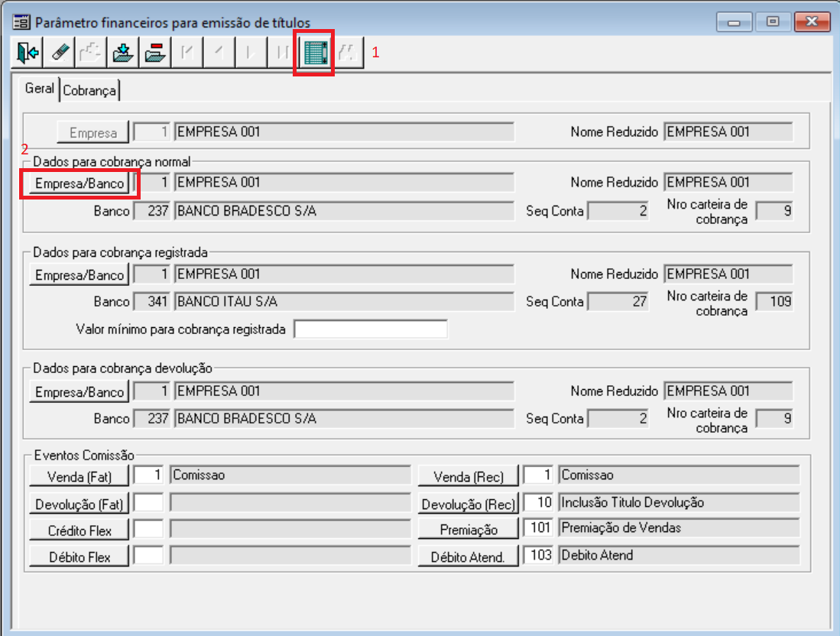Viewport: 840px width, 636px height.
Task: Go to last record arrow
Action: 282,53
